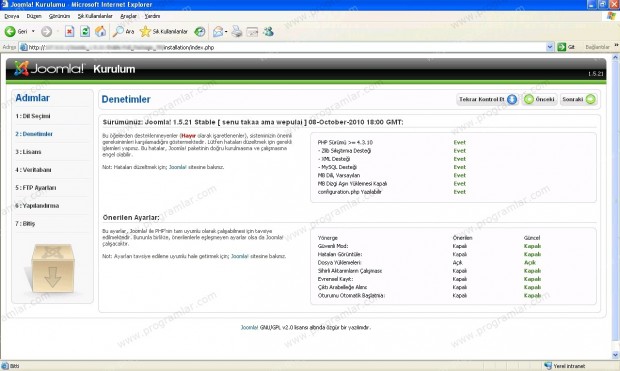Click the Oturumu Otomatik Başlatma label
620x371 pixels.
click(351, 295)
